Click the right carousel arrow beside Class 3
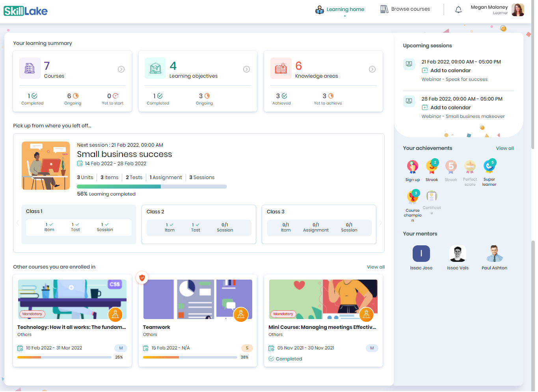 pyautogui.click(x=380, y=222)
